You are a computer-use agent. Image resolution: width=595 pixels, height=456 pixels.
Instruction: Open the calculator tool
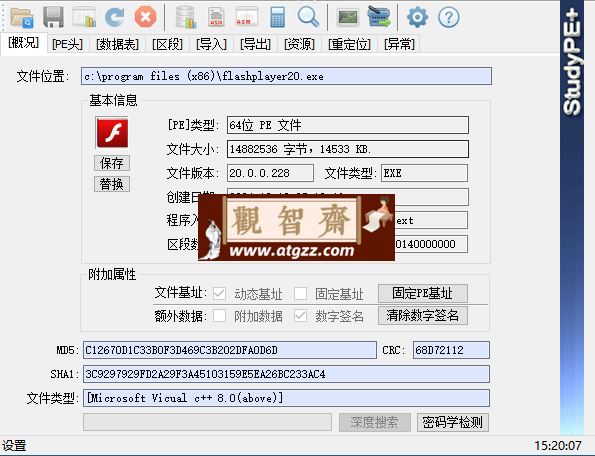point(277,17)
